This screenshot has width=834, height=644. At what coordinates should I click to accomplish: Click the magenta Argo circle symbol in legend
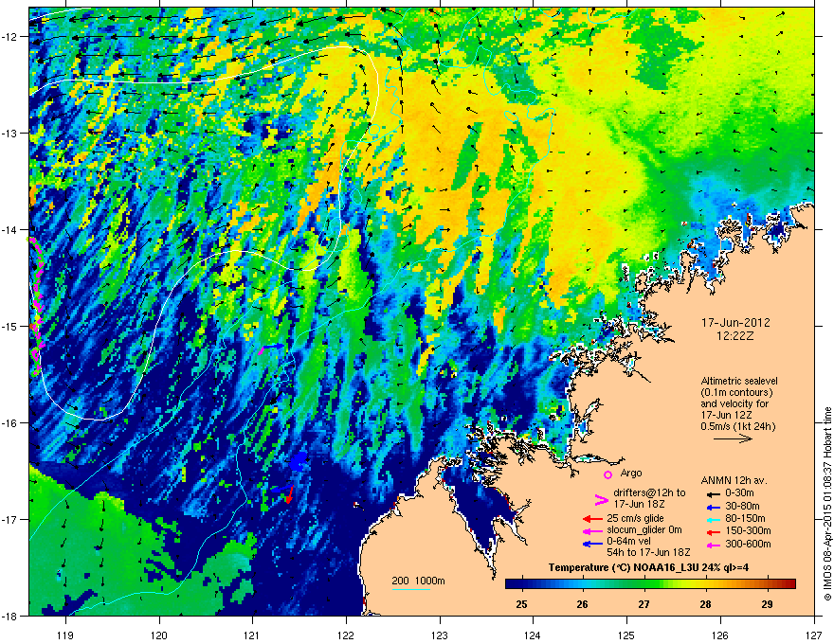[x=607, y=474]
